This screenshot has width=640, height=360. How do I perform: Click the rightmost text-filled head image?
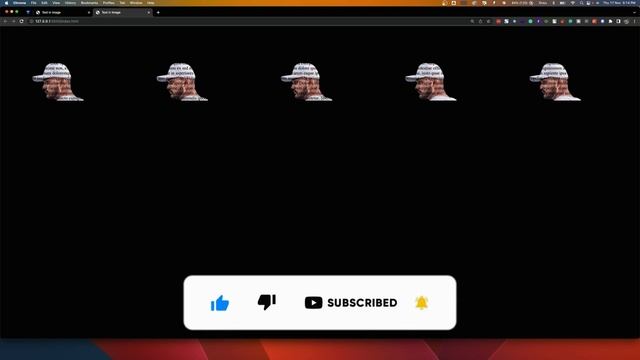[x=555, y=82]
